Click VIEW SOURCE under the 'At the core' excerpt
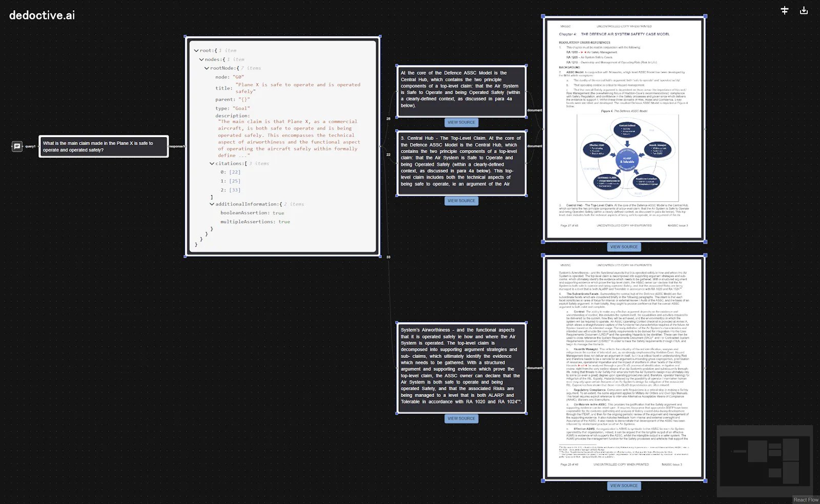 point(461,122)
